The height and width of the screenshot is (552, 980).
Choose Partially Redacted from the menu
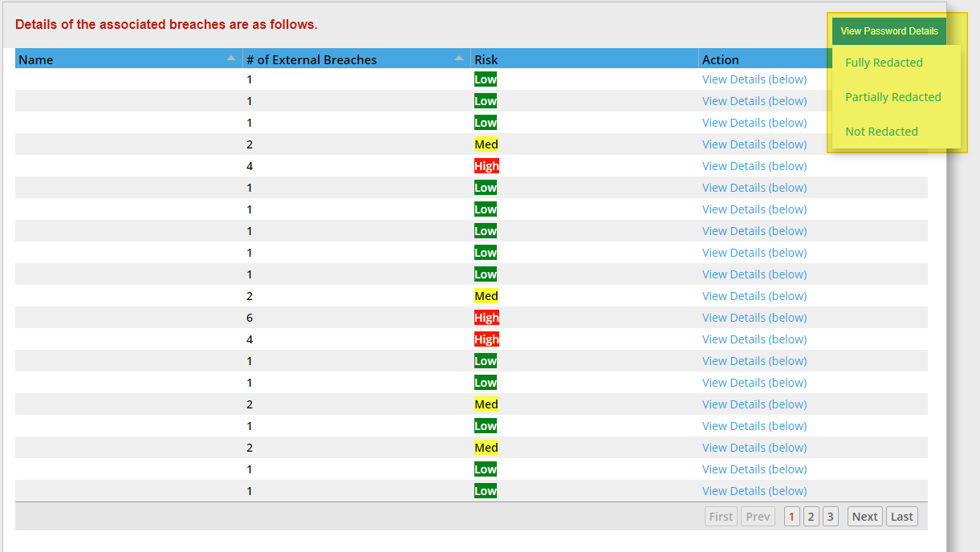click(893, 97)
